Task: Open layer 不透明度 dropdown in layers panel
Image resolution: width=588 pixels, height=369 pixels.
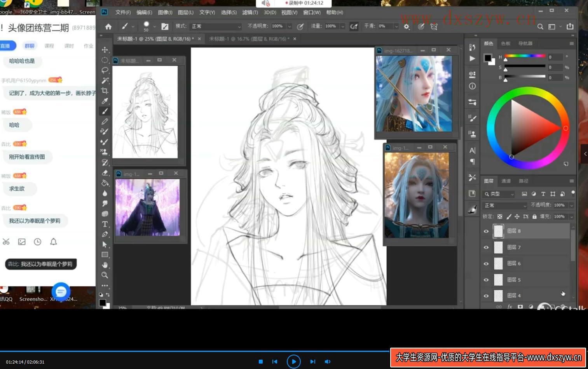Action: click(x=571, y=205)
